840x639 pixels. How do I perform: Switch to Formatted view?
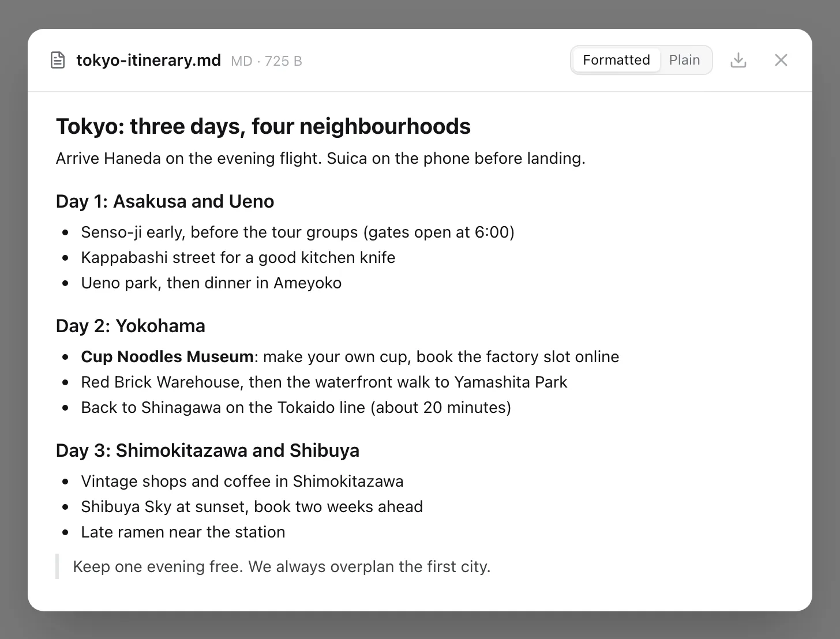click(616, 60)
